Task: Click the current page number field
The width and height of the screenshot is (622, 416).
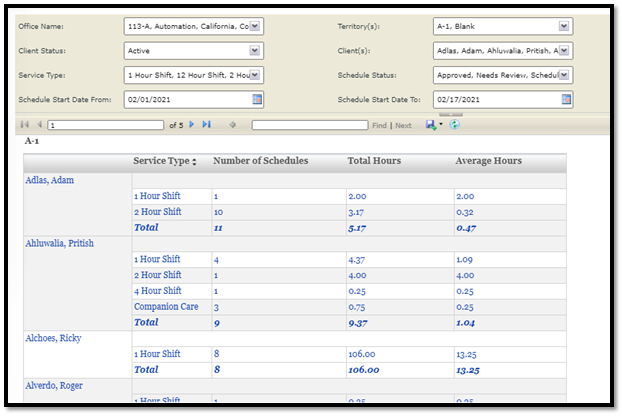Action: tap(105, 125)
